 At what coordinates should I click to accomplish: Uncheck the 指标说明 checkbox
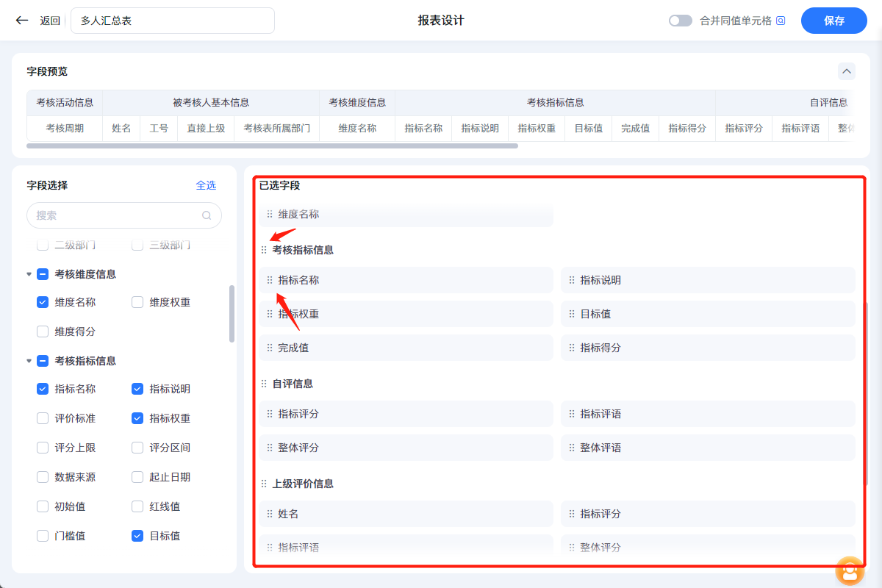coord(137,388)
